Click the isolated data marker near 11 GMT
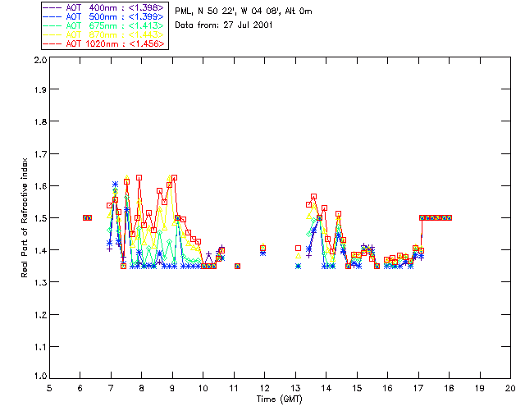 point(237,267)
